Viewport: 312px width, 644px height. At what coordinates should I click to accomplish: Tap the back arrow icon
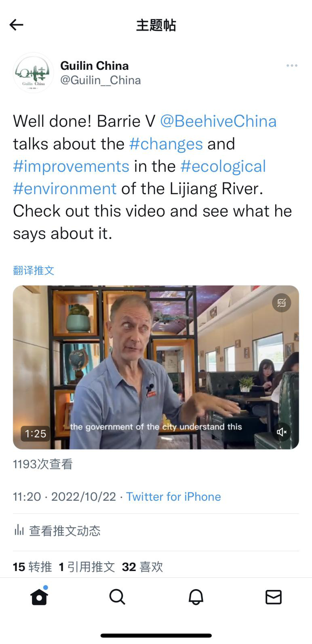click(16, 25)
